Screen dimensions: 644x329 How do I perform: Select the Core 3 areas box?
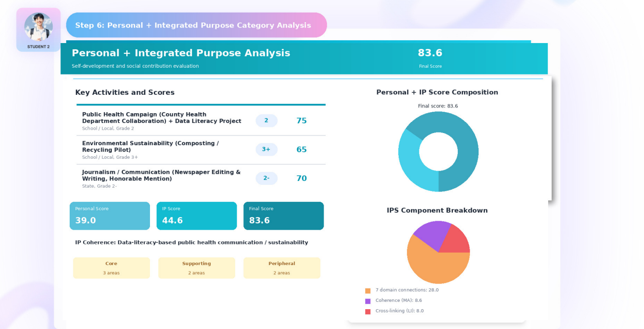tap(111, 268)
